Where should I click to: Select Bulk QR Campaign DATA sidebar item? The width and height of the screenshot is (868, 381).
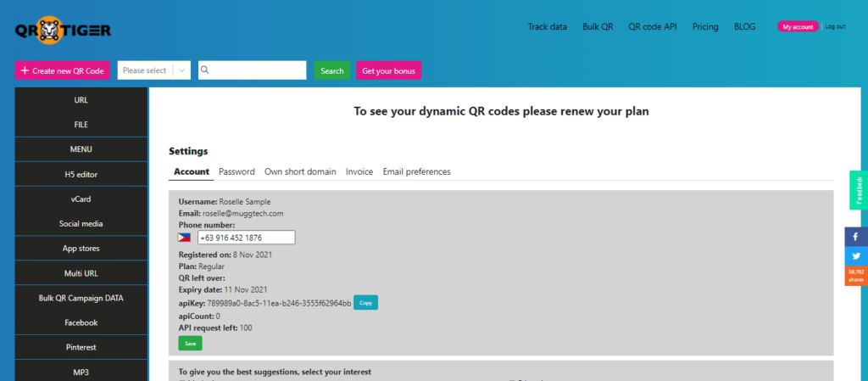pos(81,298)
